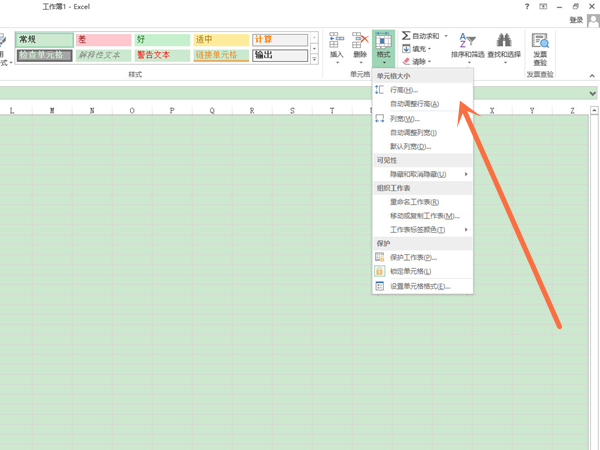Screen dimensions: 600x450
Task: Click the Fill (填充) icon
Action: point(407,49)
